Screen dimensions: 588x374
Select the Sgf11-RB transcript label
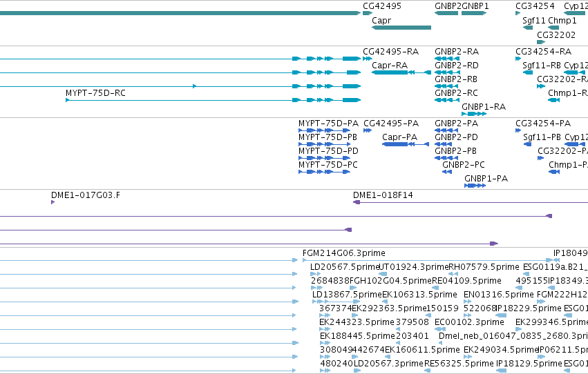[x=542, y=65]
